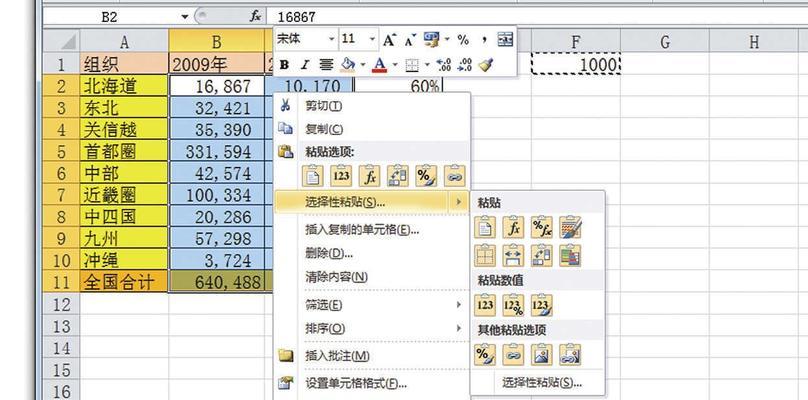
Task: Select Values and source formatting icon
Action: pyautogui.click(x=542, y=305)
